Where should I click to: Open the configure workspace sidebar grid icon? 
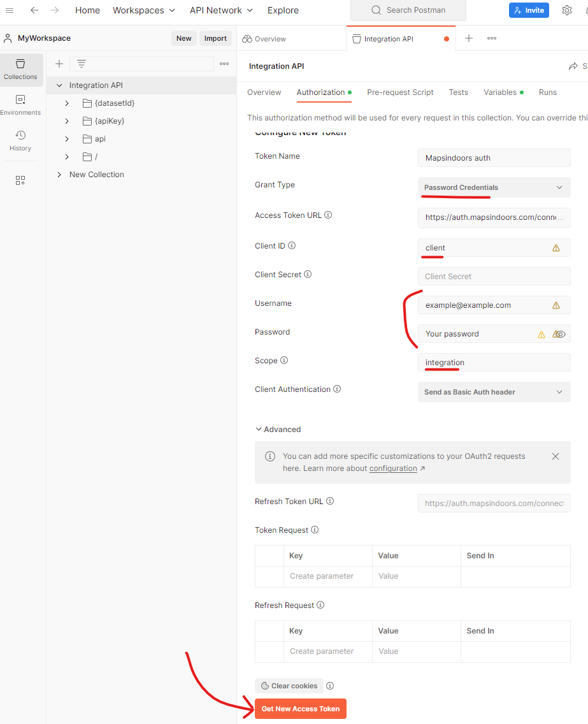pos(20,180)
